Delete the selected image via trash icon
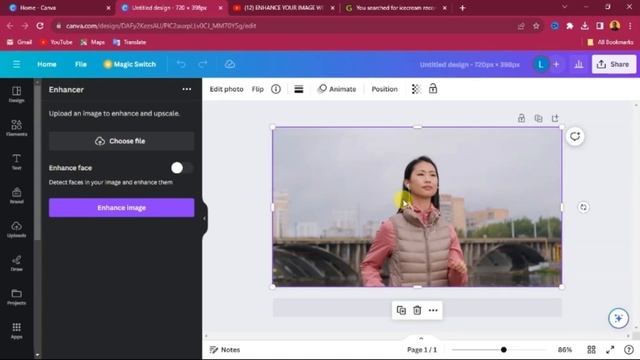 (x=417, y=310)
